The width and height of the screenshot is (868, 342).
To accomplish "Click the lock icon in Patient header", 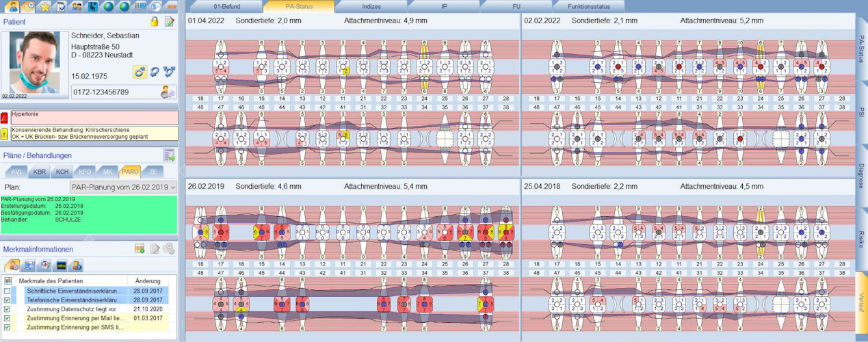I will point(155,22).
